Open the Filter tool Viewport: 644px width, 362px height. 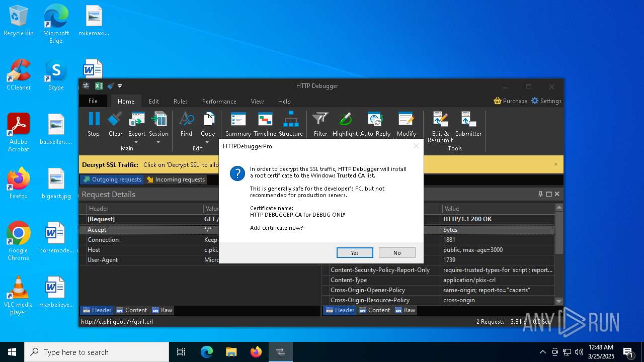pyautogui.click(x=320, y=124)
